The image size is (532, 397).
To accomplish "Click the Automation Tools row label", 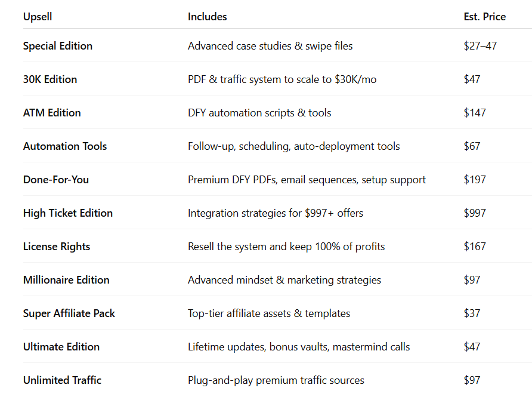I will point(65,146).
